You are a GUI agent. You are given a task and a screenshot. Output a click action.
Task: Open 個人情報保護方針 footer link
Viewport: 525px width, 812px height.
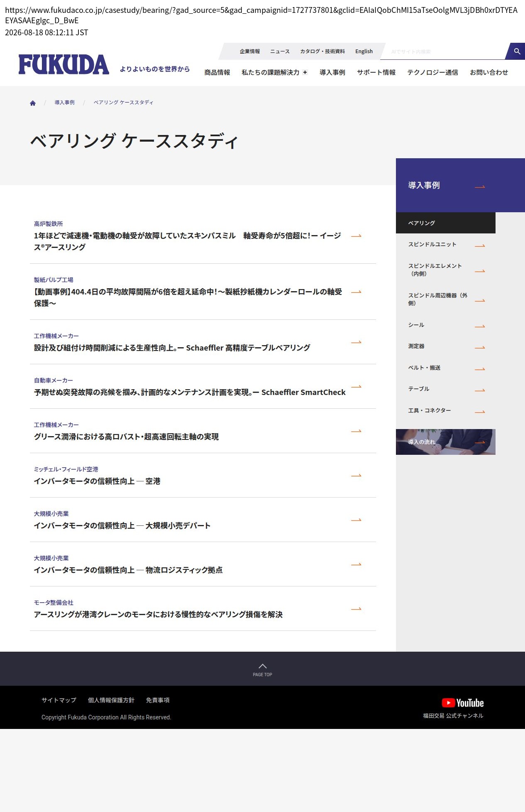click(x=111, y=700)
